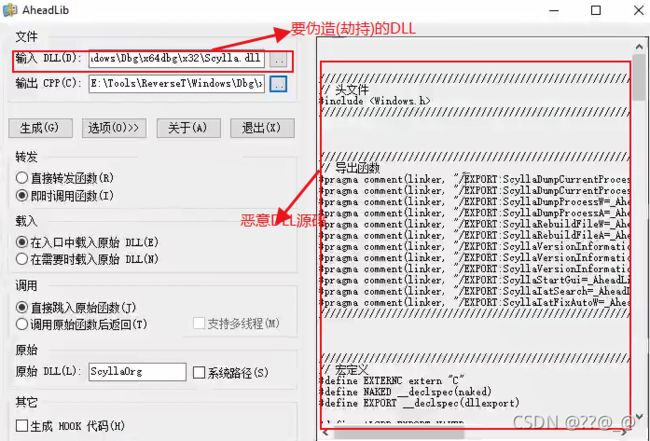The height and width of the screenshot is (441, 650).
Task: Click the // 宏定义 comment line
Action: [x=345, y=369]
